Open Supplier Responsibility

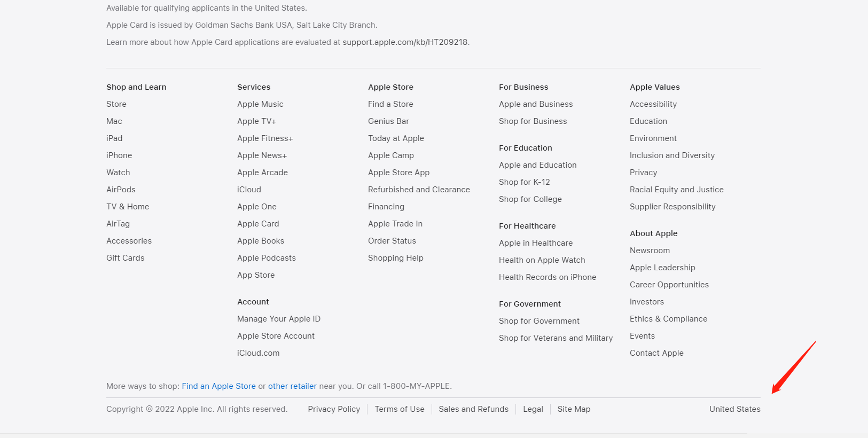coord(672,207)
